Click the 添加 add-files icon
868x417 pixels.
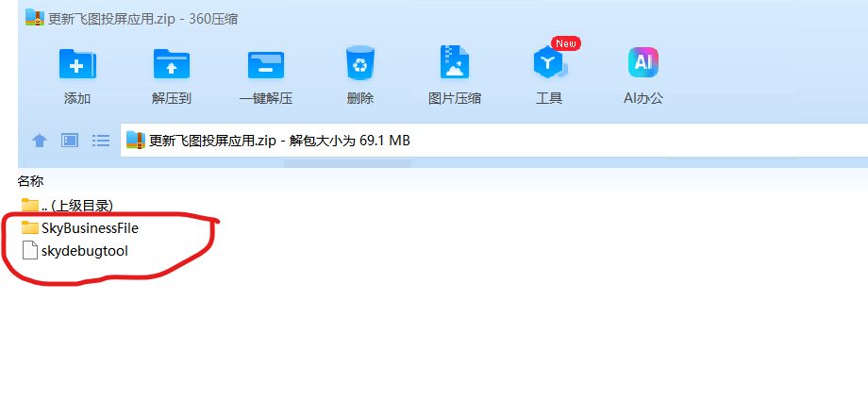[77, 63]
